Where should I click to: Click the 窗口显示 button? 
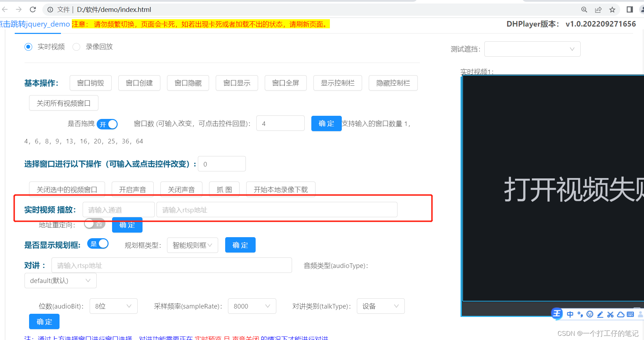click(237, 83)
